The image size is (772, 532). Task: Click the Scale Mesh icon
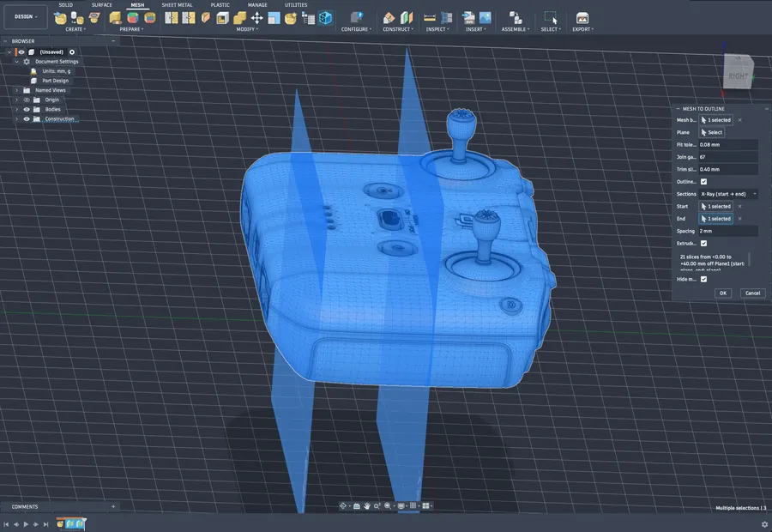(x=274, y=18)
